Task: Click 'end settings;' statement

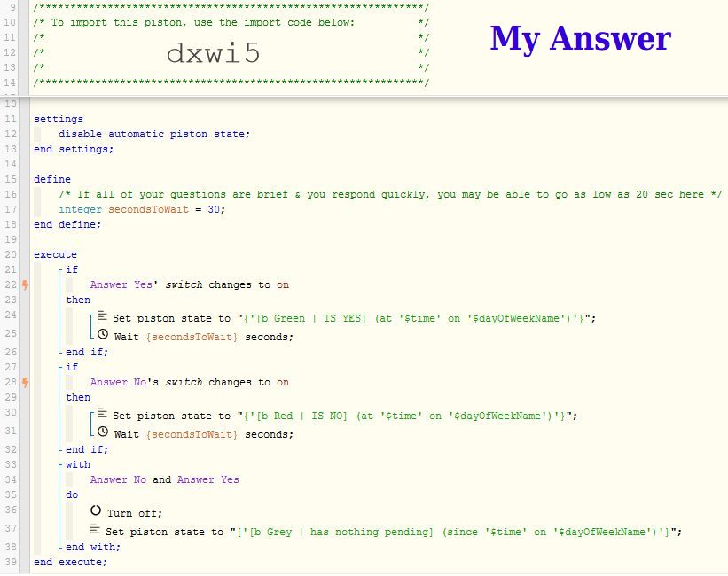Action: click(74, 150)
